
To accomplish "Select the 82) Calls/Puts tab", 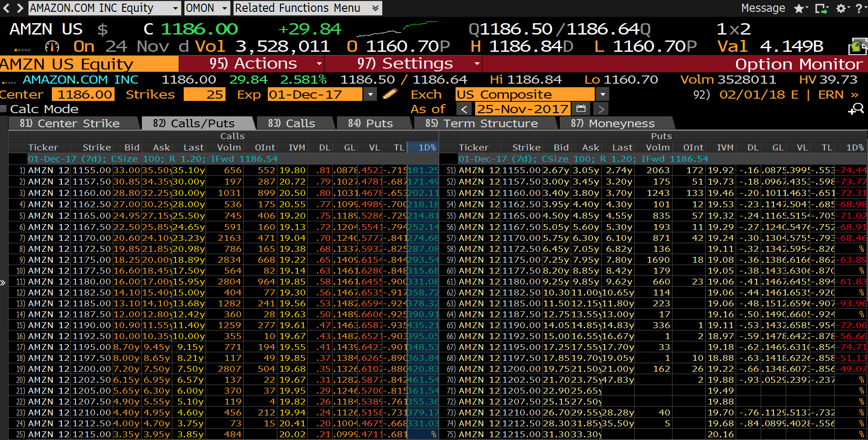I will (x=198, y=123).
